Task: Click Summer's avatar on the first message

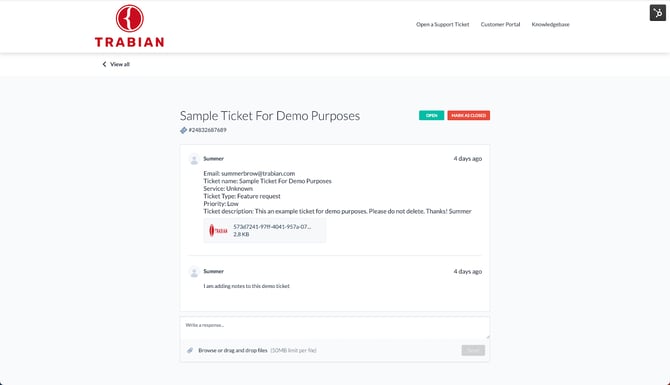Action: (194, 159)
